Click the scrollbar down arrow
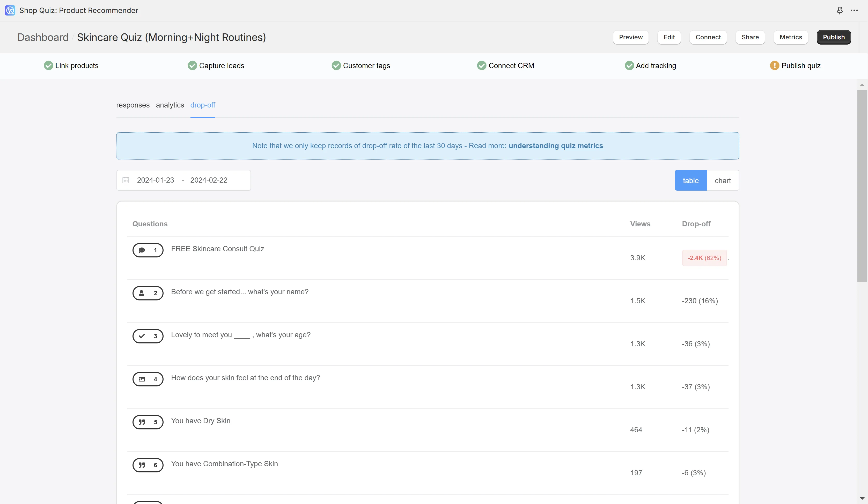 tap(862, 498)
